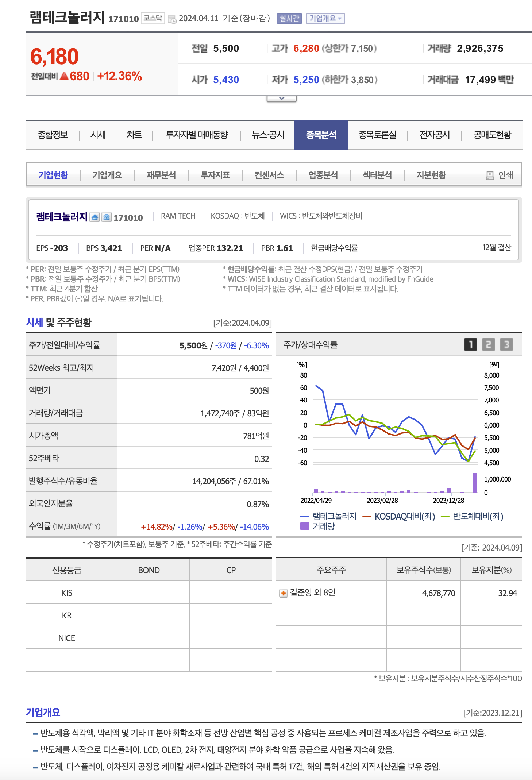Open the 투자자별 매매동향 tab
Viewport: 532px width, 780px height.
197,135
